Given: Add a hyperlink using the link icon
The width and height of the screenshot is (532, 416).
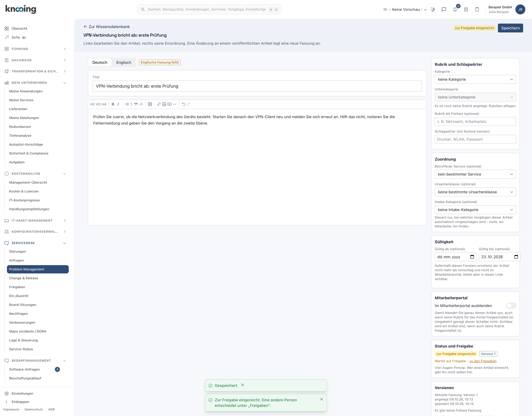Looking at the screenshot, I should pos(159,104).
